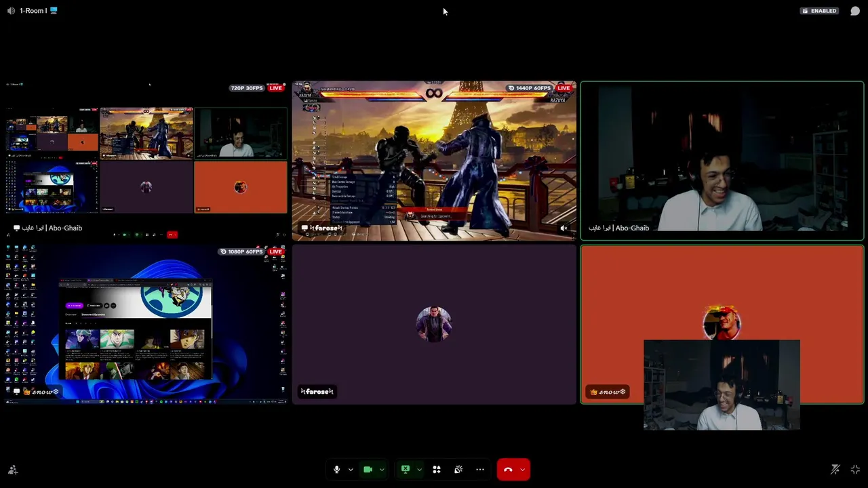This screenshot has height=488, width=868.
Task: Expand the disconnect button chevron
Action: (x=522, y=470)
